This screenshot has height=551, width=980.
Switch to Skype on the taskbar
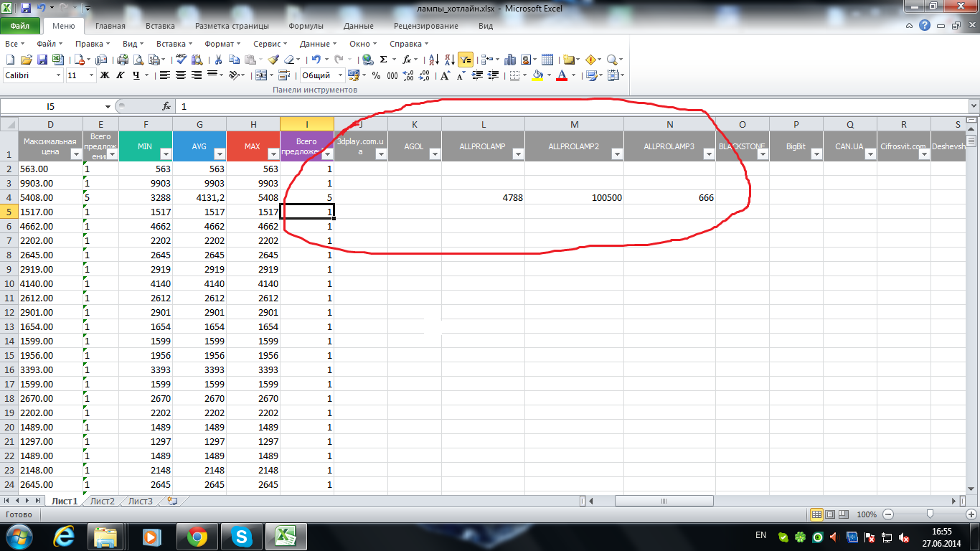240,536
